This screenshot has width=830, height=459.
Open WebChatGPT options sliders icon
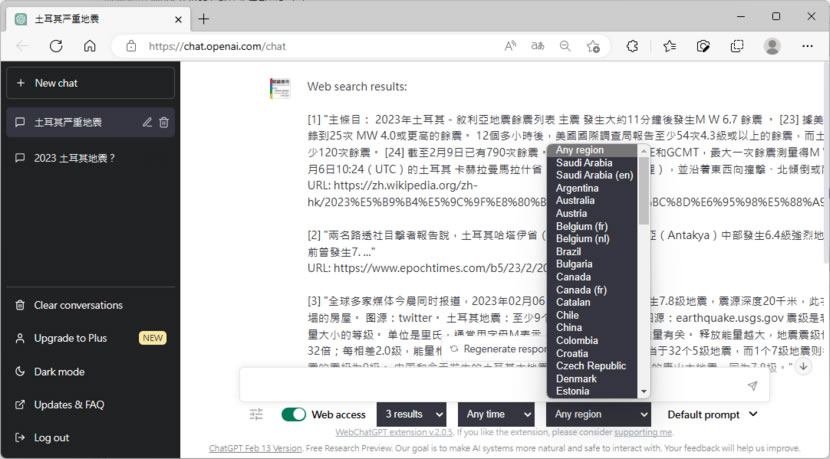pos(256,414)
